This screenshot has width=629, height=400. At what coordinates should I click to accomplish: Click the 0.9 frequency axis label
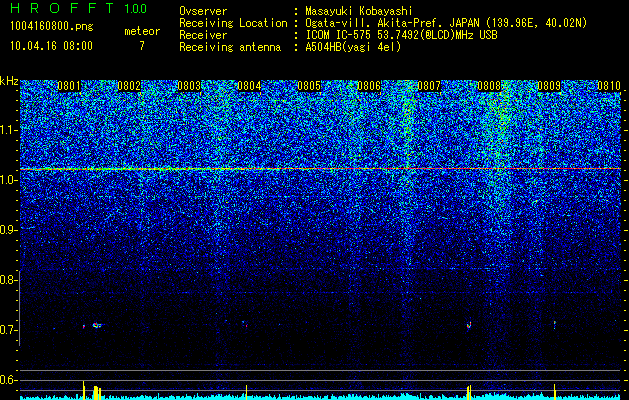click(x=8, y=230)
